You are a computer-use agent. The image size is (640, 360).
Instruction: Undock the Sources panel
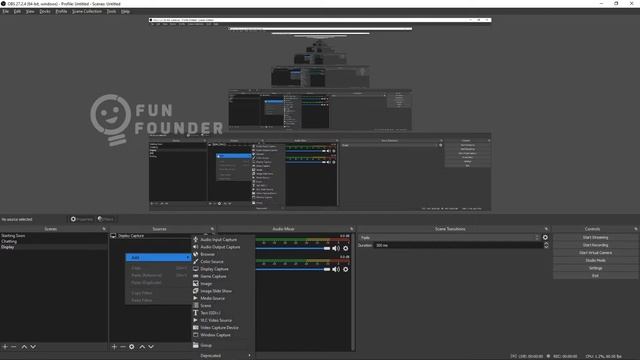pyautogui.click(x=212, y=229)
